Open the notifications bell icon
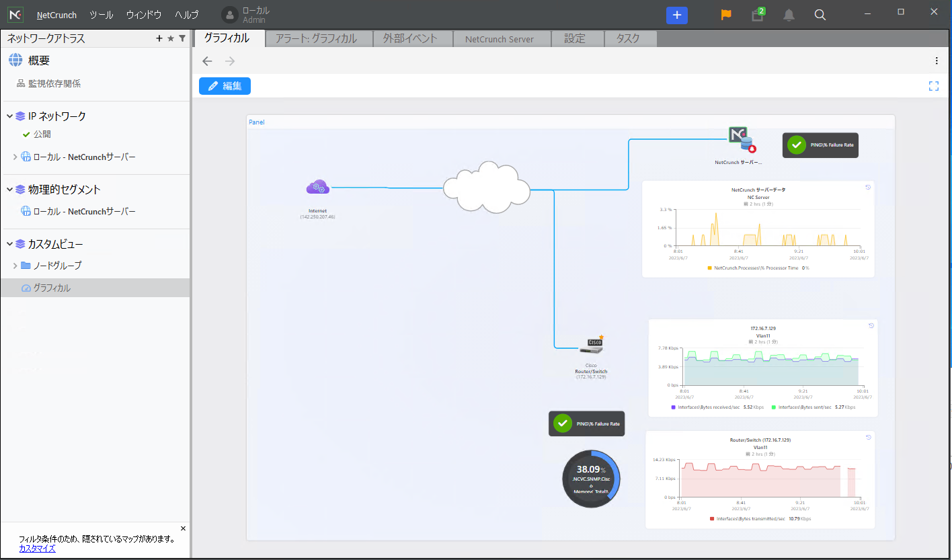 [789, 15]
